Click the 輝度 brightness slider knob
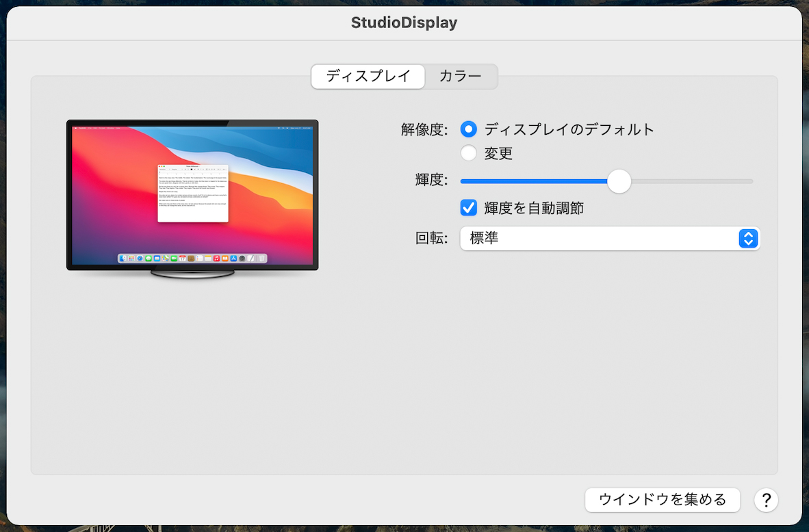The width and height of the screenshot is (809, 532). [x=619, y=181]
